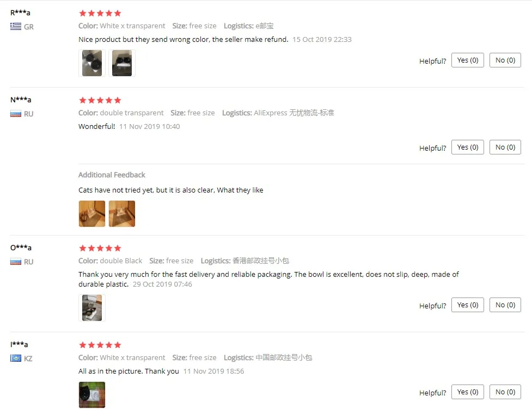Open the second Additional Feedback photo
The image size is (532, 409).
(x=122, y=214)
